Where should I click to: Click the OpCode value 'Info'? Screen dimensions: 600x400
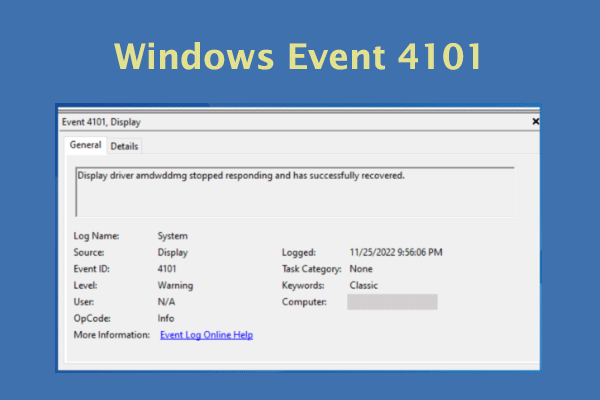click(167, 318)
